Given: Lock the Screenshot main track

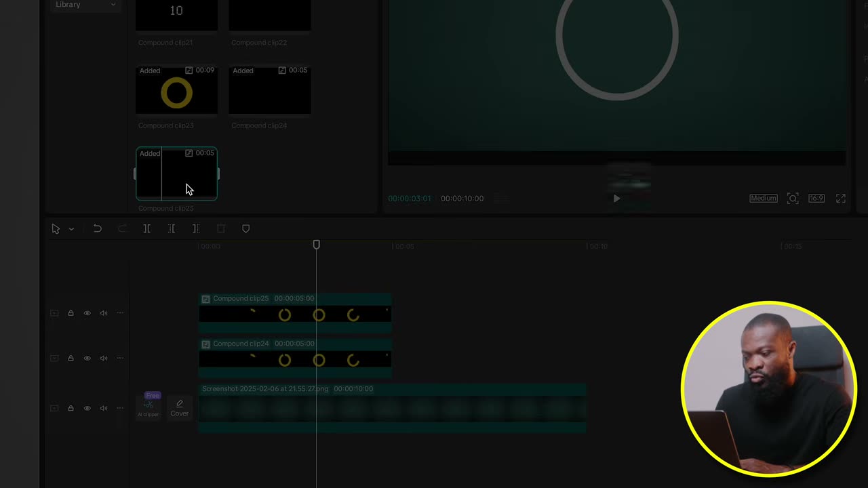Looking at the screenshot, I should coord(71,408).
